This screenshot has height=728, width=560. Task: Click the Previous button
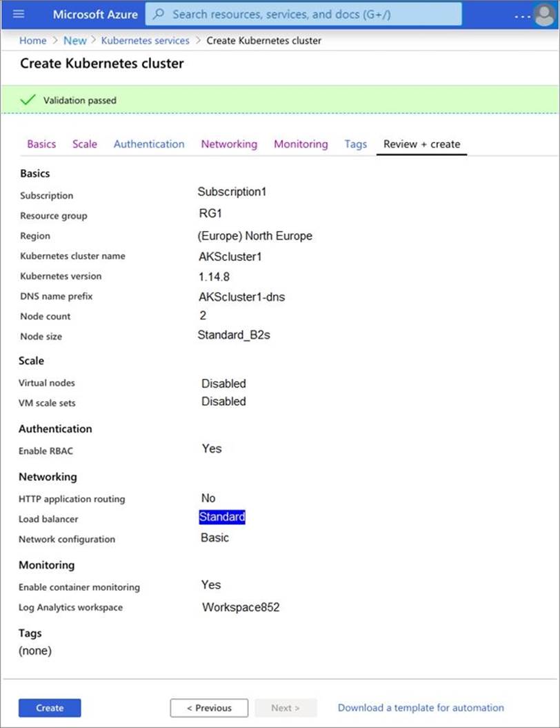pos(209,708)
